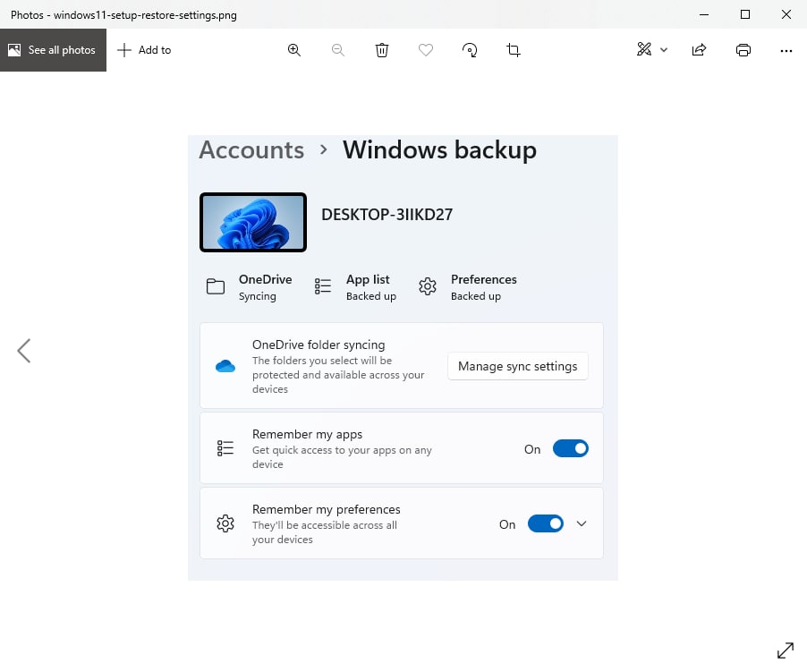Zoom in on the photo

pos(293,50)
